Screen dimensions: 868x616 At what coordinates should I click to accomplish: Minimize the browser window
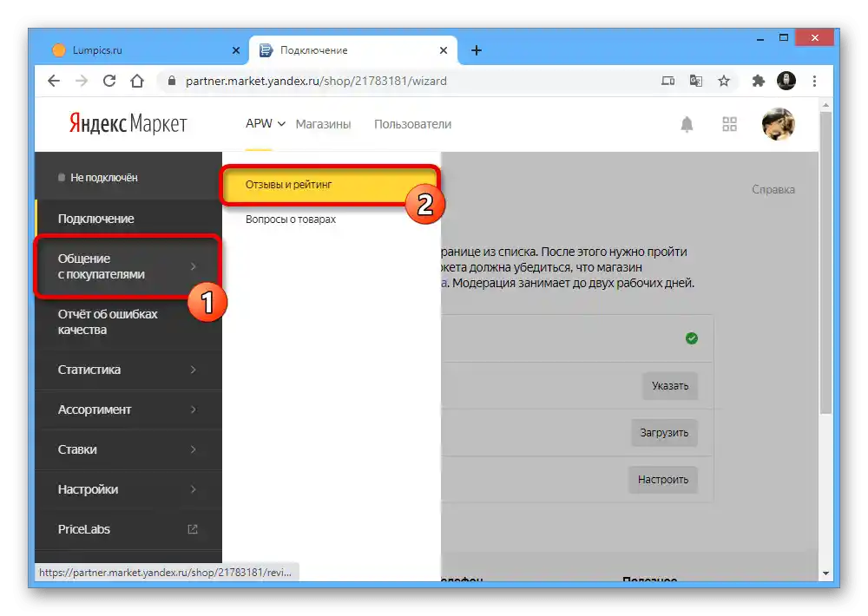pos(760,38)
